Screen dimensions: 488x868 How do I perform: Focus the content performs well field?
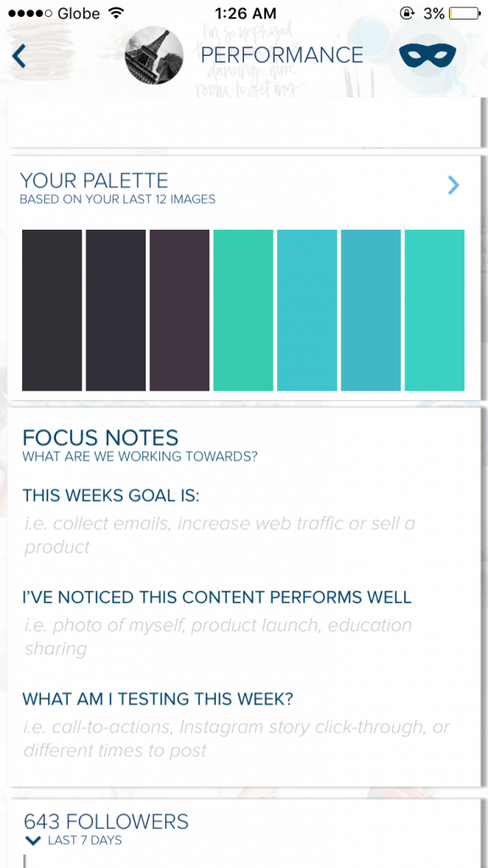(x=243, y=637)
